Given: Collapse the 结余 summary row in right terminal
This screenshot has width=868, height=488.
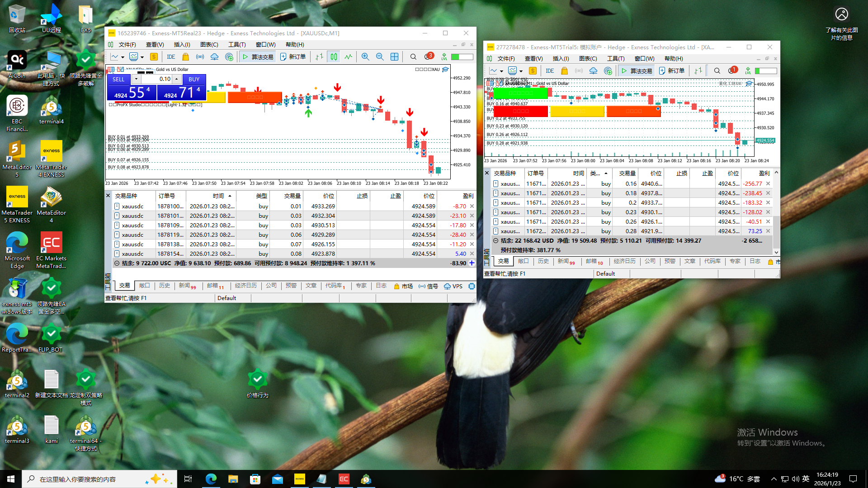Looking at the screenshot, I should coord(496,241).
